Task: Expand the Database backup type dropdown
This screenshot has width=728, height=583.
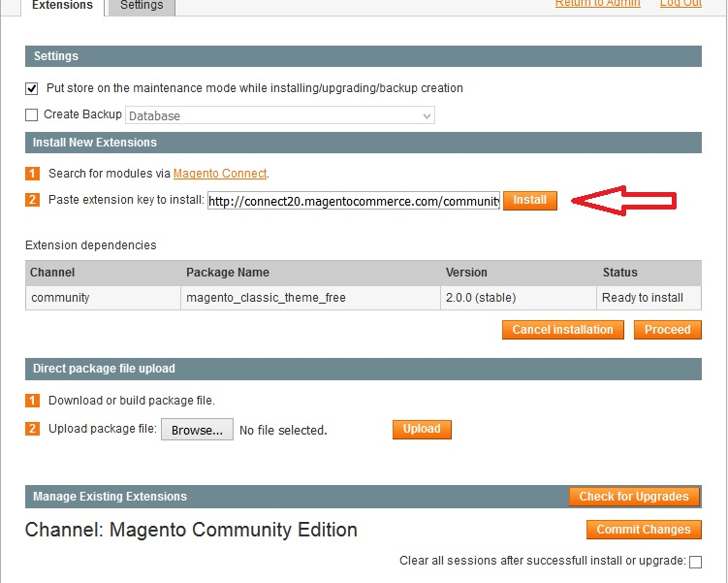Action: 279,115
